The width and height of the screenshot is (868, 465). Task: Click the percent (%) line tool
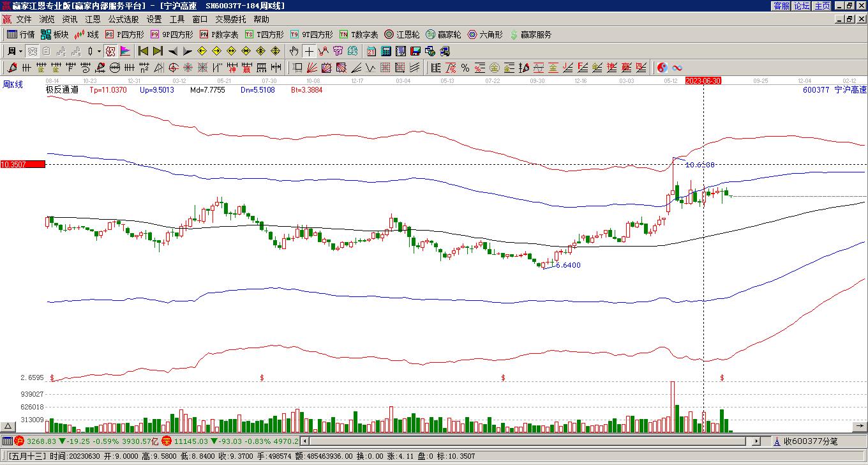(x=465, y=68)
